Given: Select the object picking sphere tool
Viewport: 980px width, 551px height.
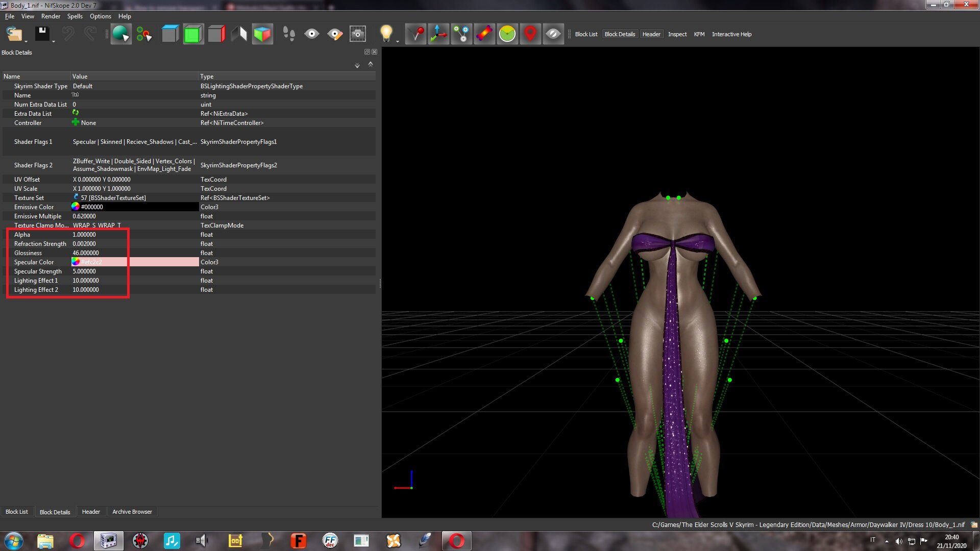Looking at the screenshot, I should tap(121, 34).
